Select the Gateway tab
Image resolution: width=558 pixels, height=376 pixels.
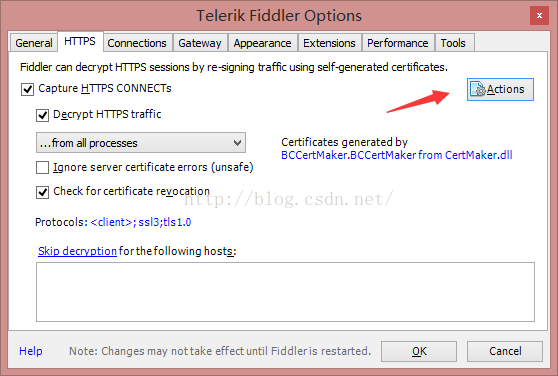[x=200, y=43]
